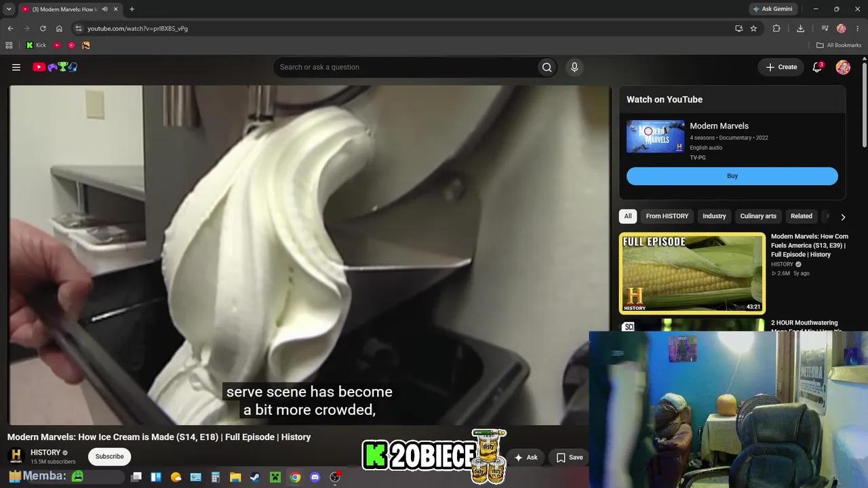Viewport: 868px width, 488px height.
Task: Open the YouTube hamburger guide menu
Action: 16,67
